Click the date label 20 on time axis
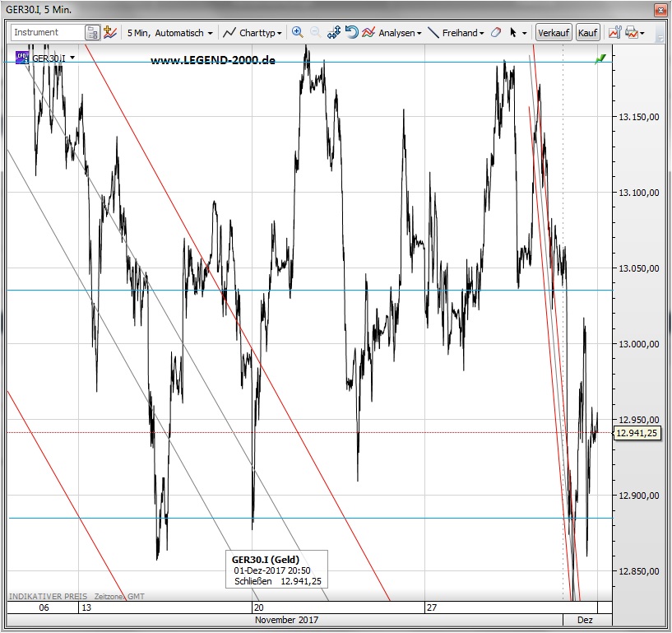672x633 pixels. coord(258,607)
